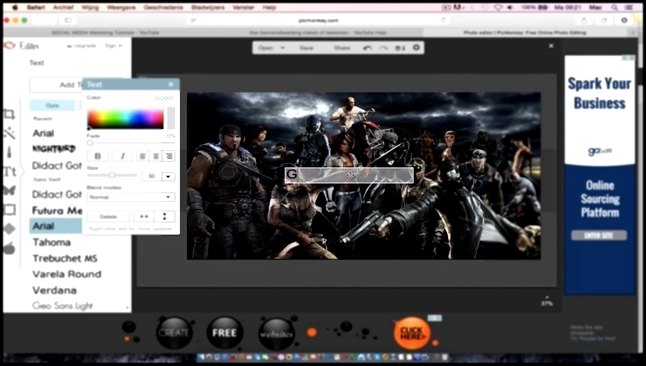This screenshot has width=646, height=366.
Task: Toggle italic formatting in the Text panel
Action: [122, 156]
